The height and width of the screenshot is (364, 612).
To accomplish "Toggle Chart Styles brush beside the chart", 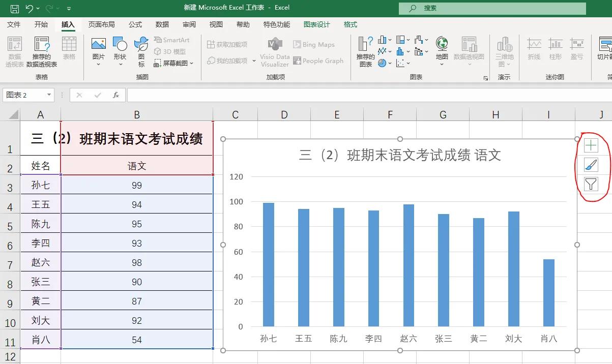I will tap(591, 164).
